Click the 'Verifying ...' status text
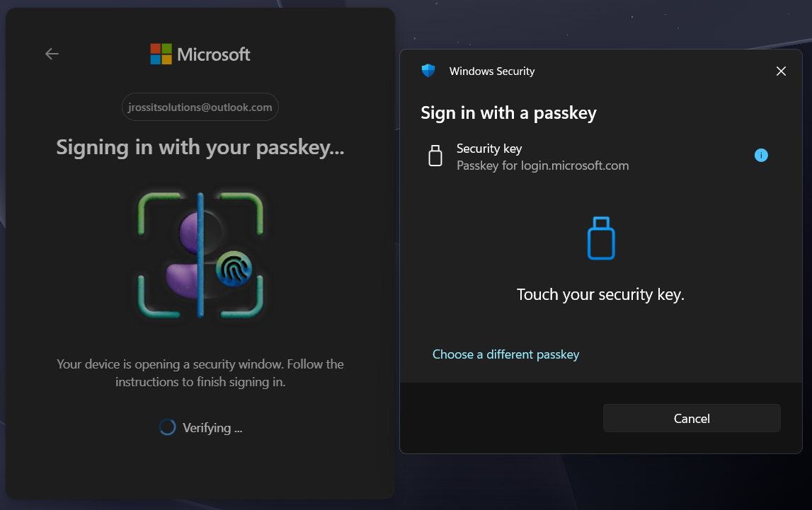Viewport: 812px width, 510px height. [212, 428]
